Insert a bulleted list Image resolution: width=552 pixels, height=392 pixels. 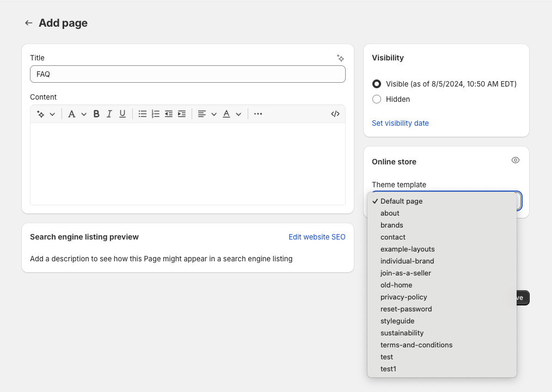(143, 114)
